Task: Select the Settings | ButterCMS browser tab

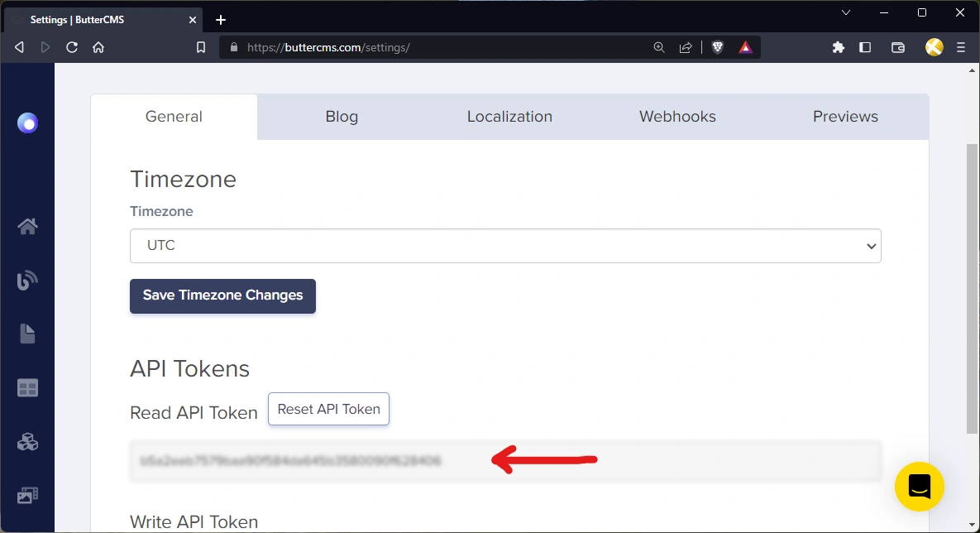Action: [x=103, y=20]
